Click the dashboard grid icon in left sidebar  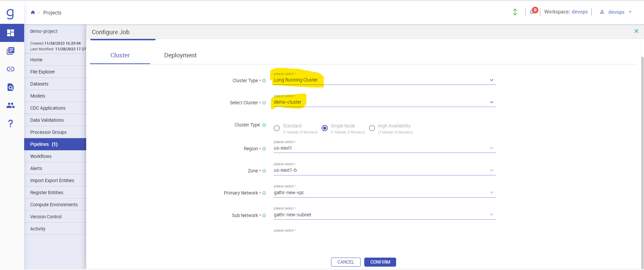(x=11, y=33)
